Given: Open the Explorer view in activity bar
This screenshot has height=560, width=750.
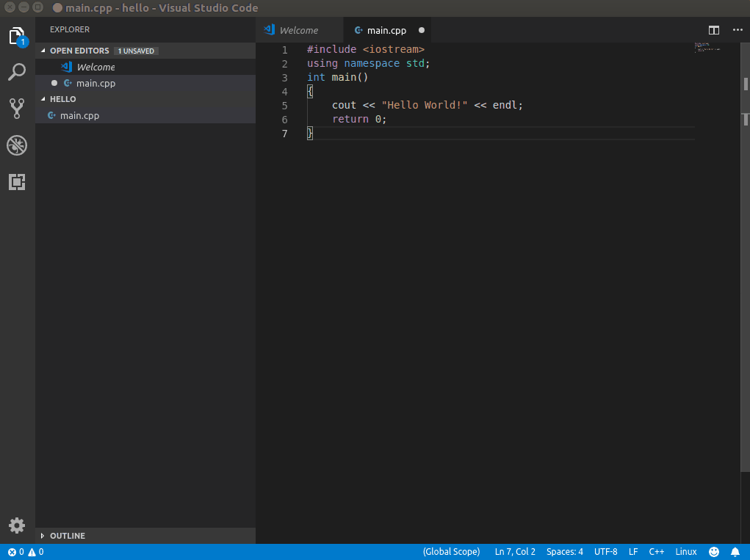Looking at the screenshot, I should tap(17, 37).
